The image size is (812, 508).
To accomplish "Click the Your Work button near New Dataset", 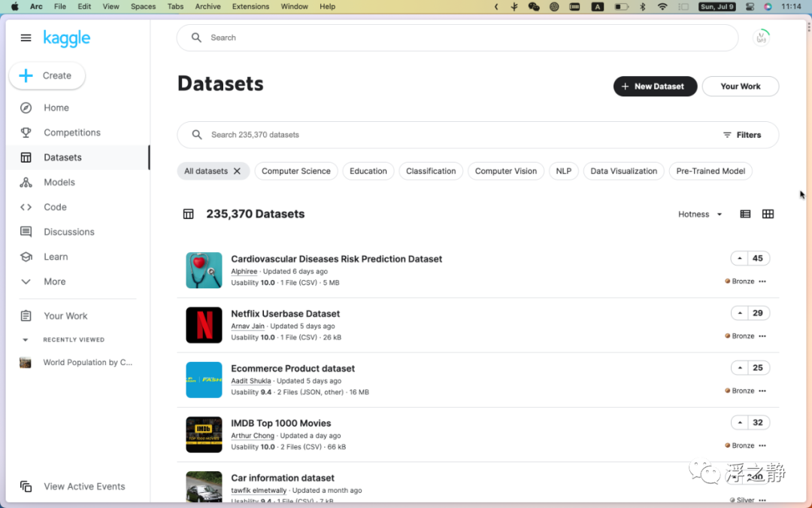I will click(741, 87).
